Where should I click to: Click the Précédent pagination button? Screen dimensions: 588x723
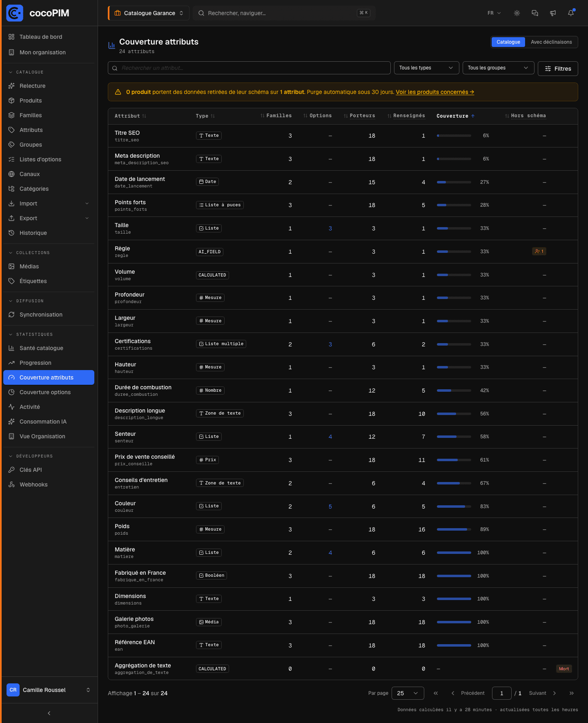tap(468, 693)
